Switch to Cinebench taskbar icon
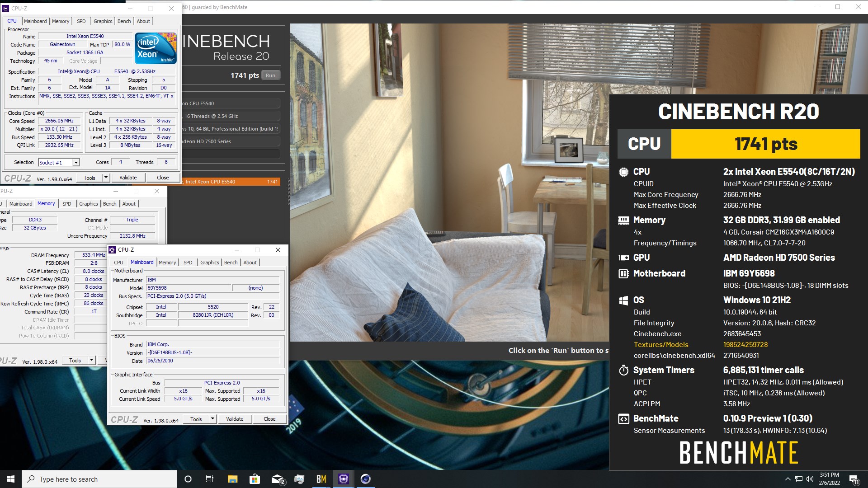 click(x=366, y=479)
